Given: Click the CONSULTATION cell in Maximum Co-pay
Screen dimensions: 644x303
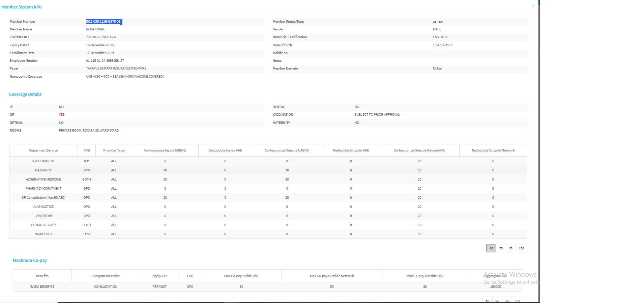Looking at the screenshot, I should pyautogui.click(x=106, y=287).
